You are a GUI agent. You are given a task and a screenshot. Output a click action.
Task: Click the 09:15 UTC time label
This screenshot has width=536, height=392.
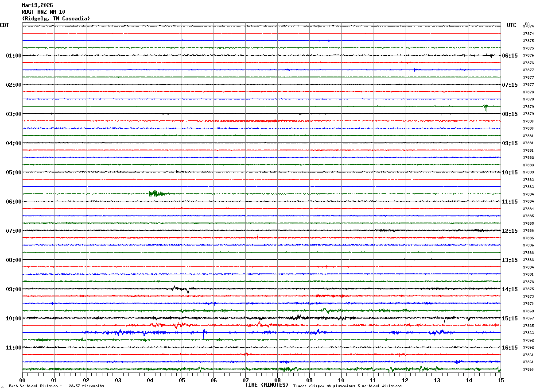[x=510, y=143]
